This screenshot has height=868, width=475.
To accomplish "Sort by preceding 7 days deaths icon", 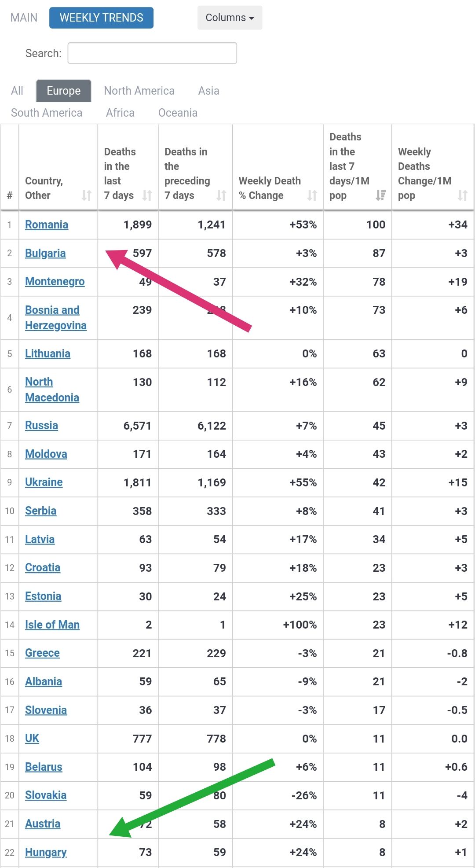I will 221,195.
